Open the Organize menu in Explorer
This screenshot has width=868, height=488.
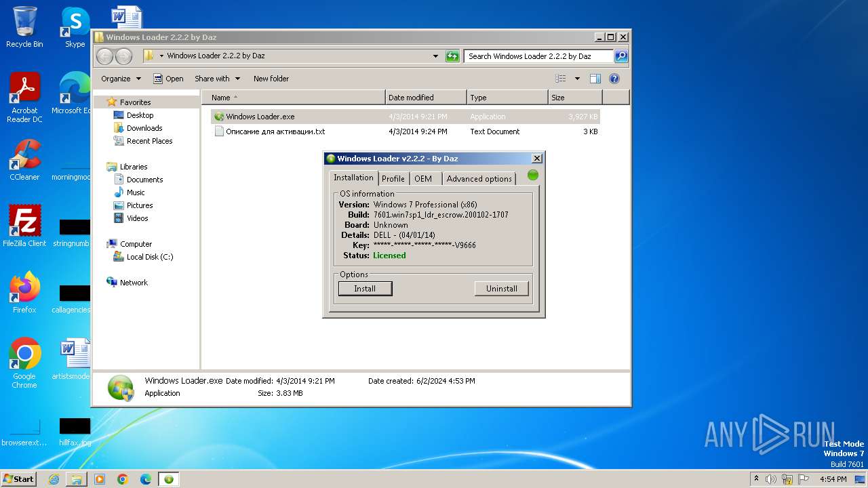click(x=121, y=79)
